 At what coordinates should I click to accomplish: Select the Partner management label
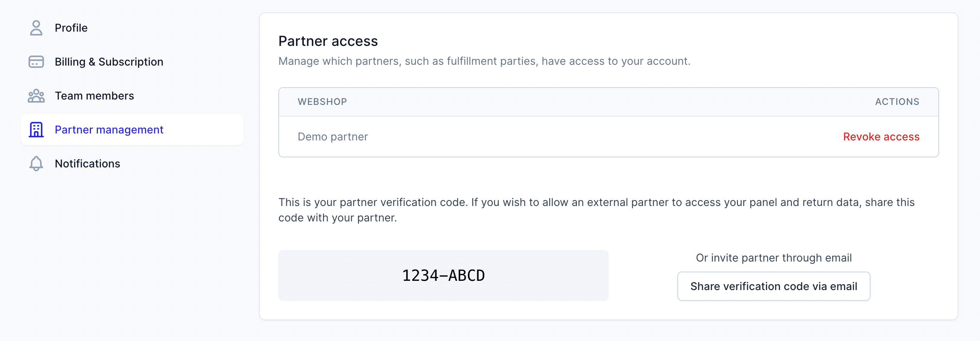point(109,130)
